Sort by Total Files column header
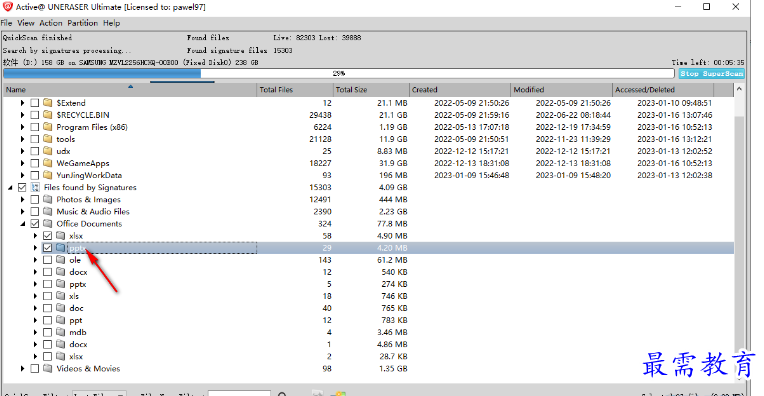 pyautogui.click(x=295, y=90)
